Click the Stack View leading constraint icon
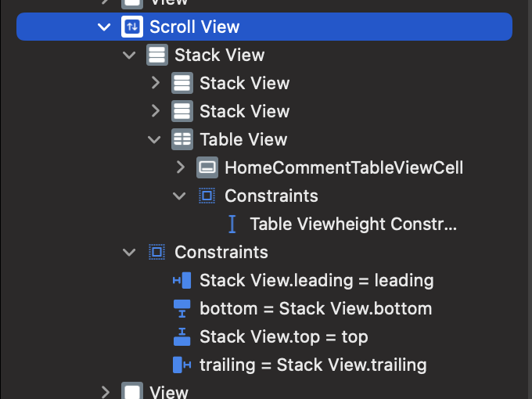The width and height of the screenshot is (532, 399). coord(182,280)
